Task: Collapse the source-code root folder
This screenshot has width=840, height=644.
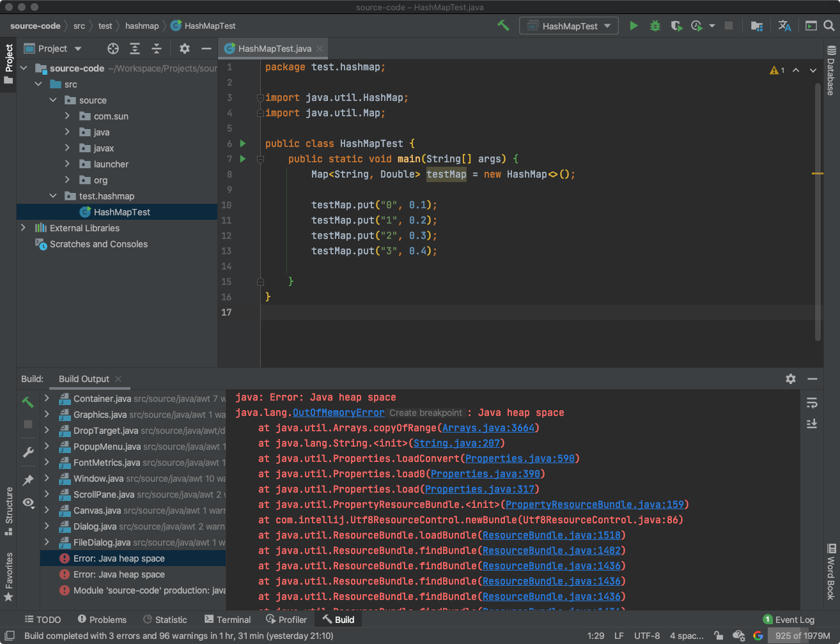Action: tap(24, 68)
